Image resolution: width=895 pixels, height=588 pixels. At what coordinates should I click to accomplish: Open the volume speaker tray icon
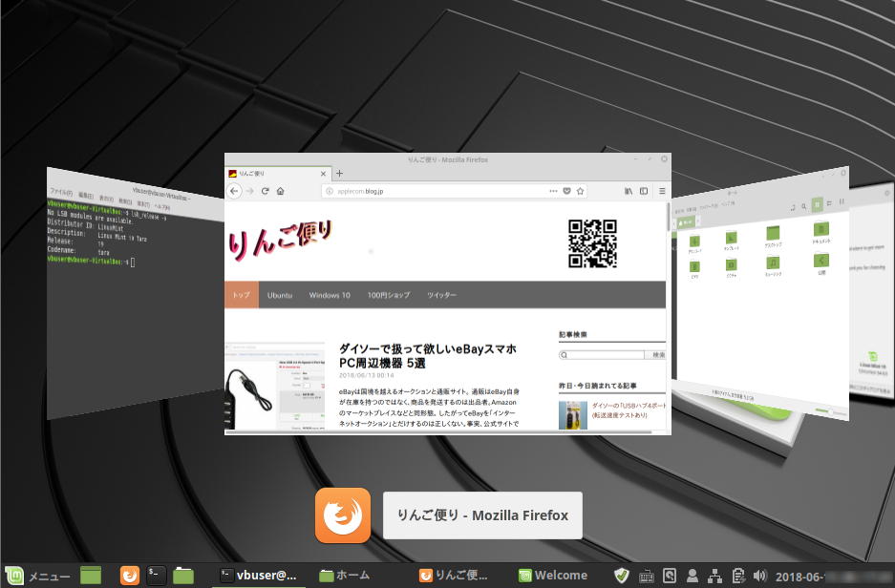[759, 576]
